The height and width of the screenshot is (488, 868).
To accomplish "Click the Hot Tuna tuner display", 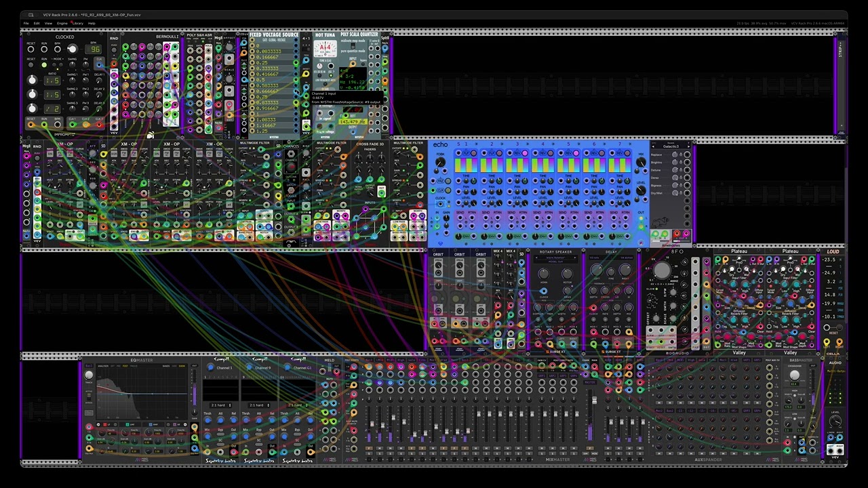I will 325,49.
